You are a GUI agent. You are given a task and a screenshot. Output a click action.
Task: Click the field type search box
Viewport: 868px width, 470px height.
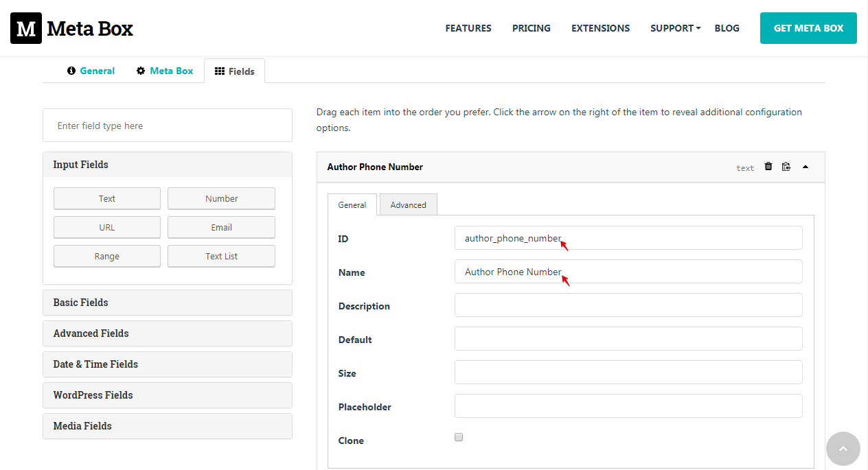167,125
